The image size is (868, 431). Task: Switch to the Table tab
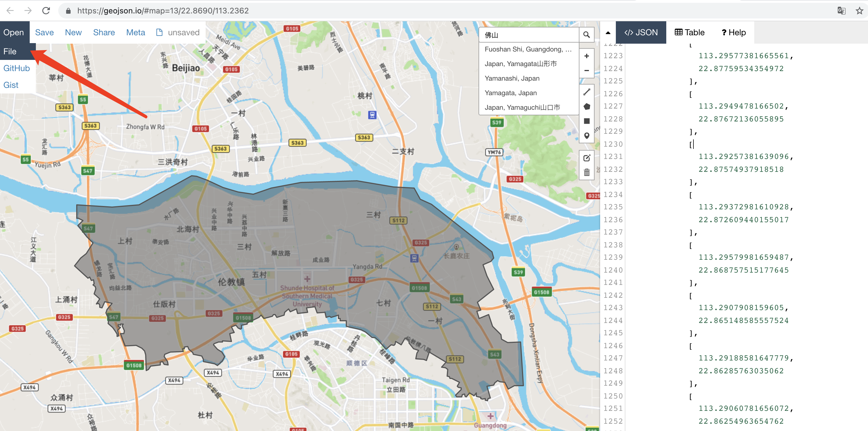coord(690,32)
